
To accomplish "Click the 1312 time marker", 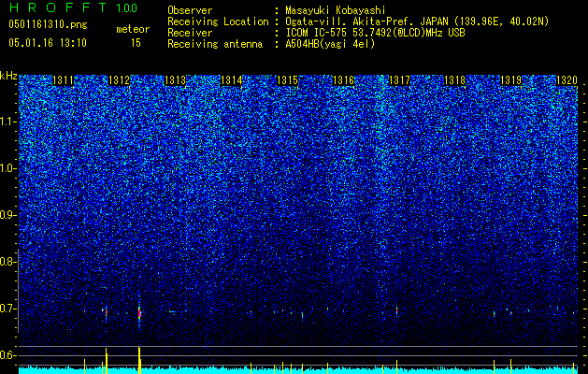I will [x=119, y=80].
